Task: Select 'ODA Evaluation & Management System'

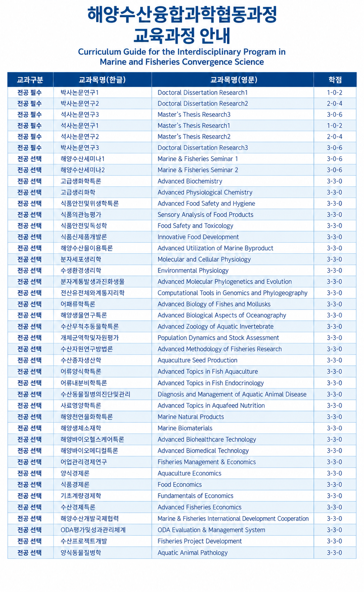Action: tap(211, 530)
